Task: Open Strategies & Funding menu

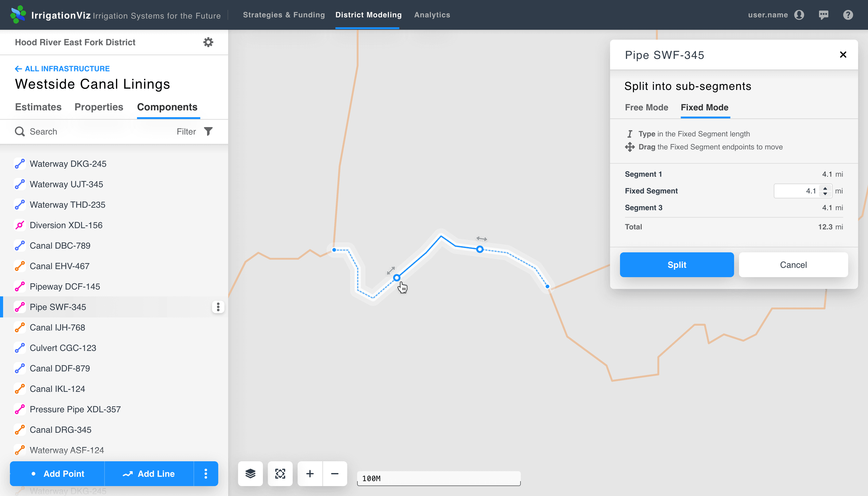Action: pos(284,15)
